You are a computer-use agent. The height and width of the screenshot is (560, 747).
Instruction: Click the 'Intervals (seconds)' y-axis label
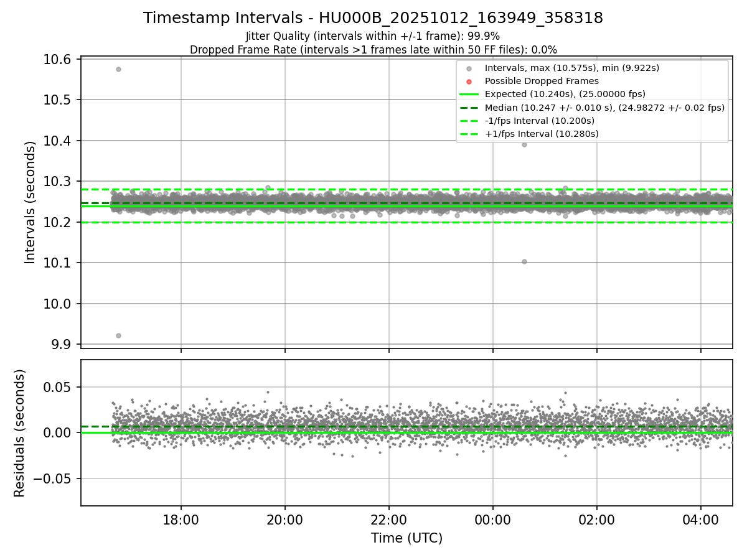(x=31, y=202)
